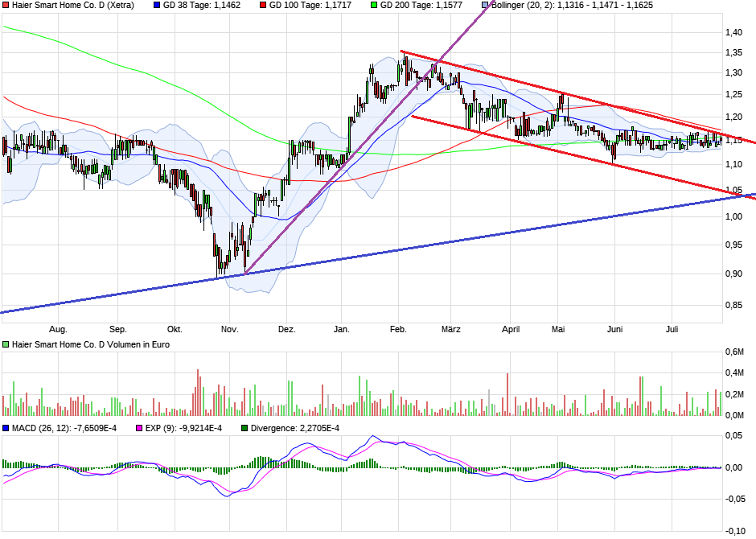Click the red GD 100 Tage legend swatch
The height and width of the screenshot is (539, 756).
pos(260,5)
